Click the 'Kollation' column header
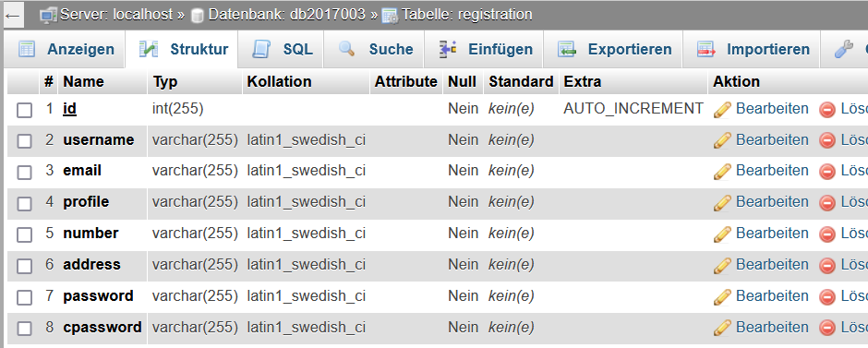The height and width of the screenshot is (348, 868). tap(279, 82)
